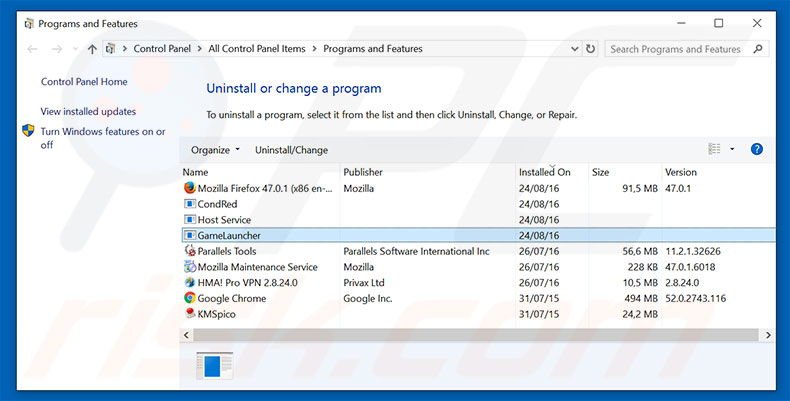The width and height of the screenshot is (790, 401).
Task: Open Control Panel Home link
Action: click(x=84, y=82)
